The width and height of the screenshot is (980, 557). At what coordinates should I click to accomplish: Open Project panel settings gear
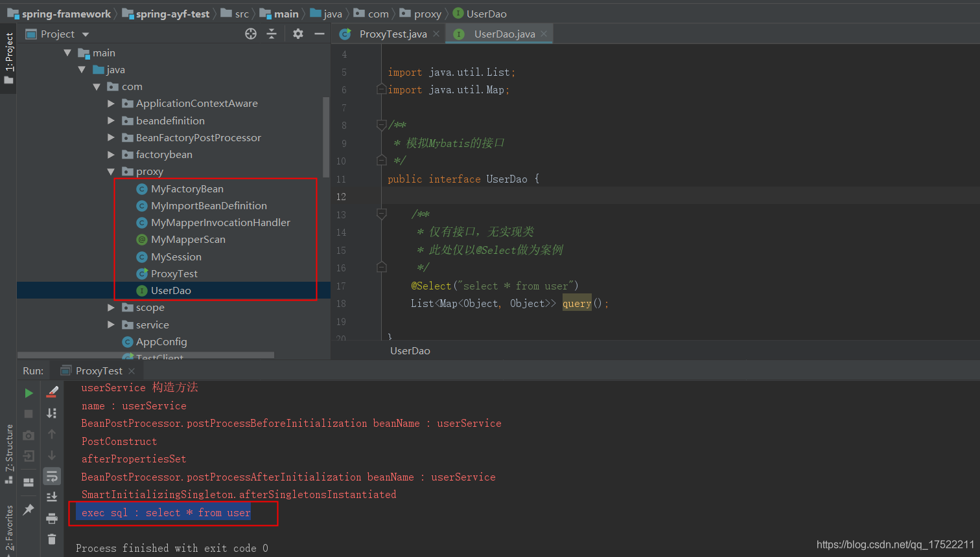pos(298,34)
